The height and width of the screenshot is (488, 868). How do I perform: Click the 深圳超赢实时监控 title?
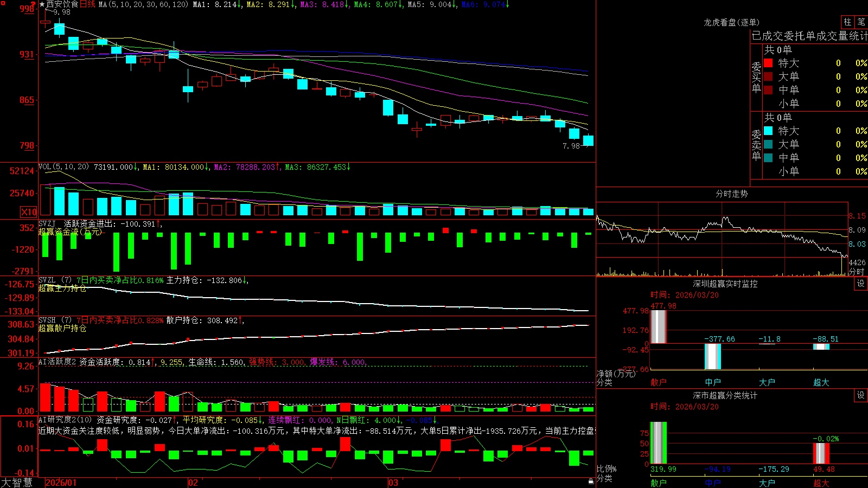click(725, 284)
